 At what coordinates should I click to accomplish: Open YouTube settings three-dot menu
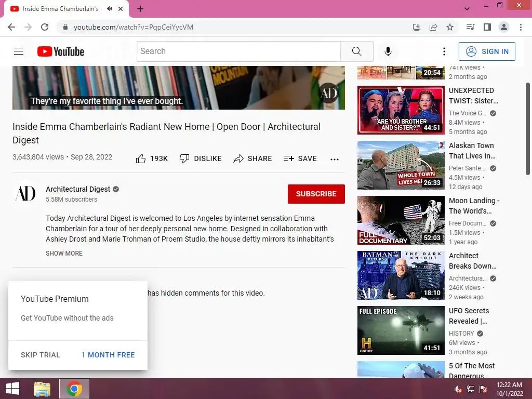click(x=444, y=51)
